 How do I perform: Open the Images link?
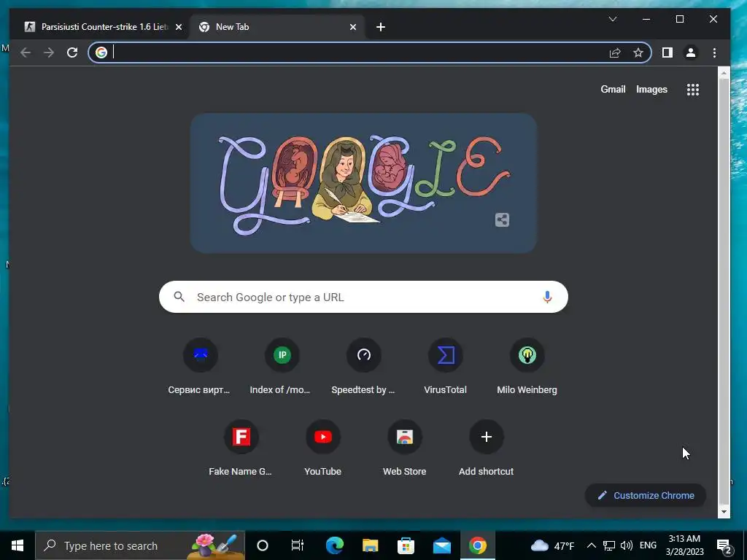coord(651,90)
